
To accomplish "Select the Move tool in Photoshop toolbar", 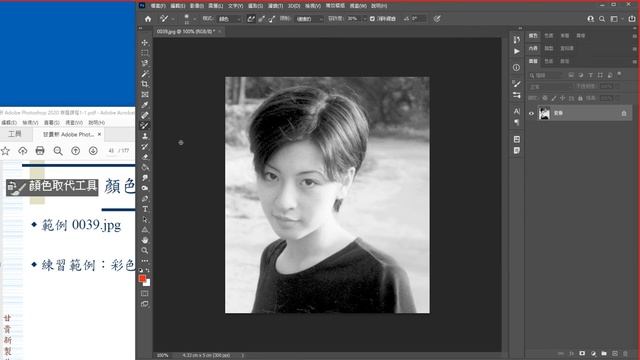I will point(145,42).
